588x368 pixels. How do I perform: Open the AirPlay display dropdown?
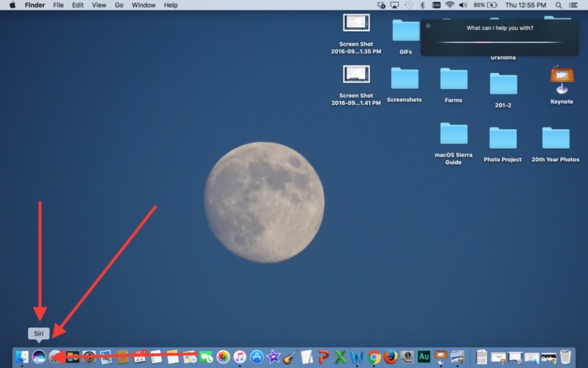click(x=394, y=5)
